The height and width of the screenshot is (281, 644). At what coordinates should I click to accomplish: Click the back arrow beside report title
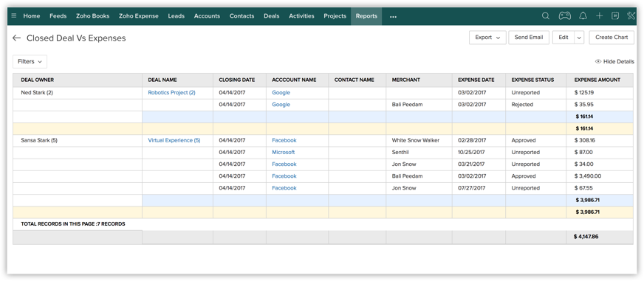coord(16,38)
